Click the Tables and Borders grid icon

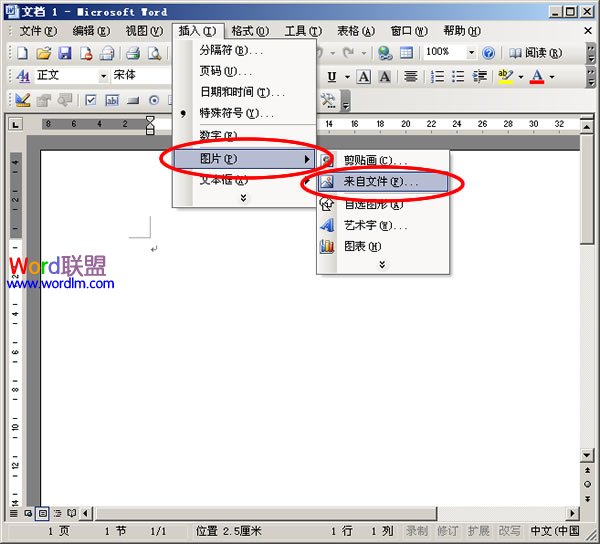point(406,53)
